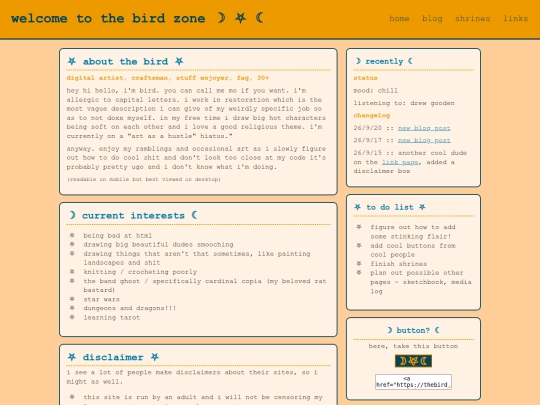This screenshot has height=405, width=540.
Task: Click the recently heading
Action: [x=384, y=61]
